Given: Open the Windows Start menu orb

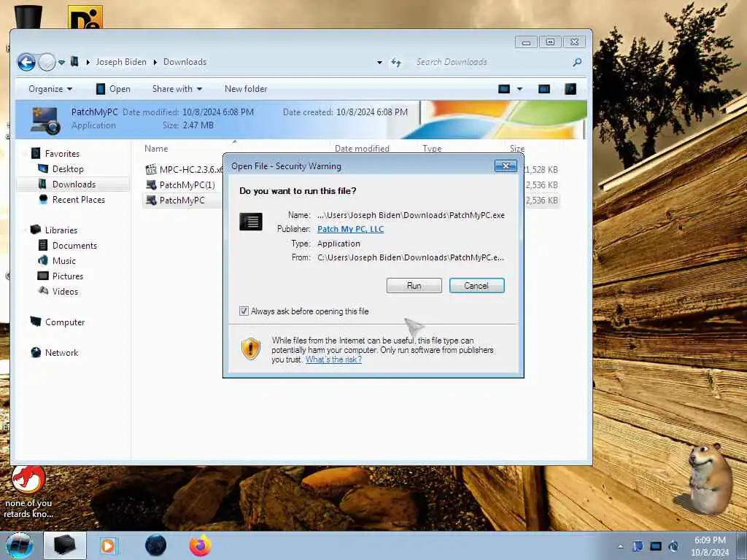Looking at the screenshot, I should (x=19, y=545).
